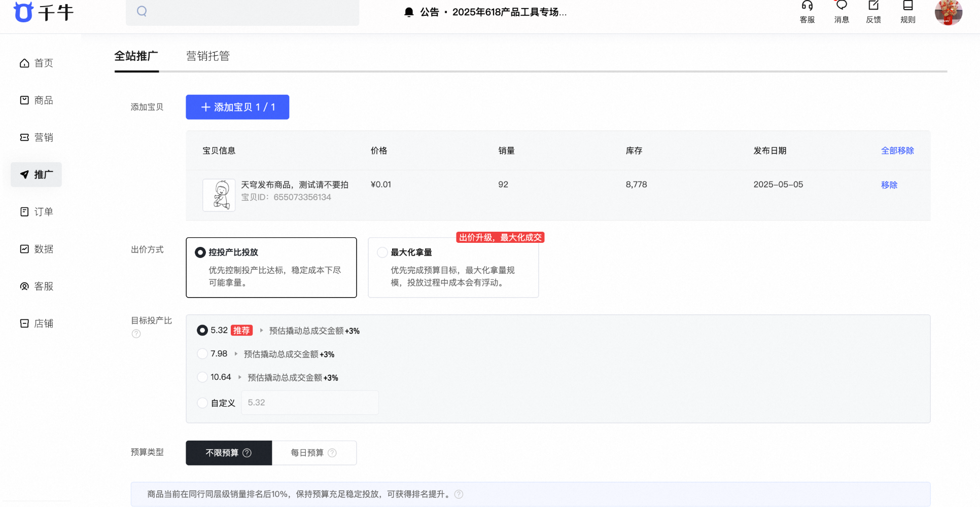Image resolution: width=980 pixels, height=507 pixels.
Task: Select 推广 in the sidebar
Action: coord(36,174)
